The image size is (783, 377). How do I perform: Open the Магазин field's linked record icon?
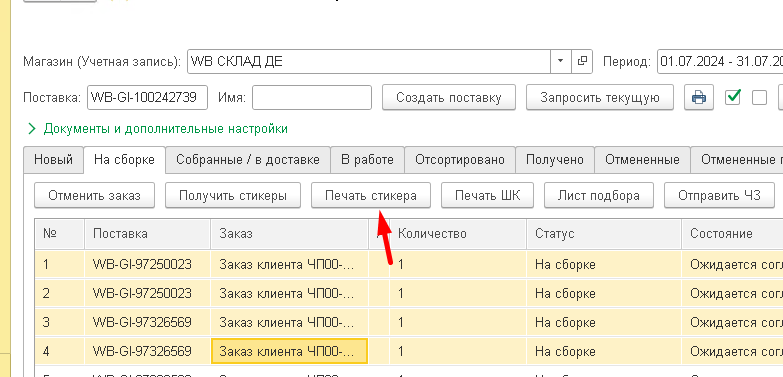click(582, 61)
